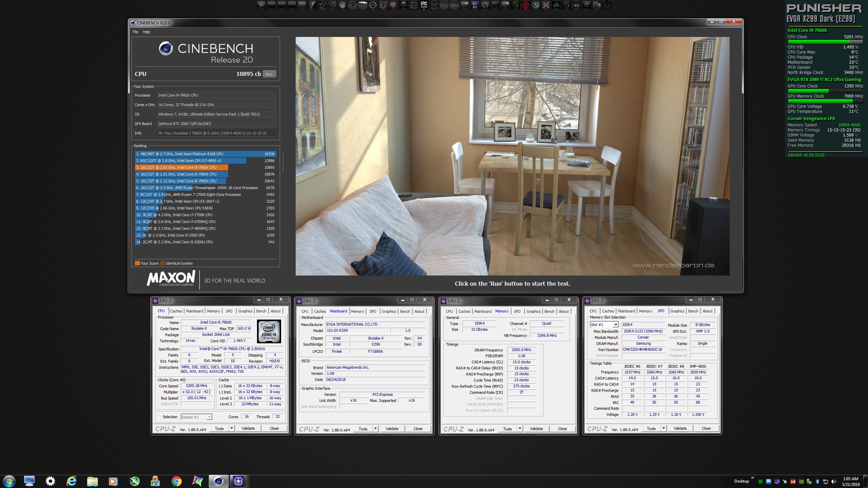Click the Epic Games launcher dock icon

pyautogui.click(x=424, y=5)
